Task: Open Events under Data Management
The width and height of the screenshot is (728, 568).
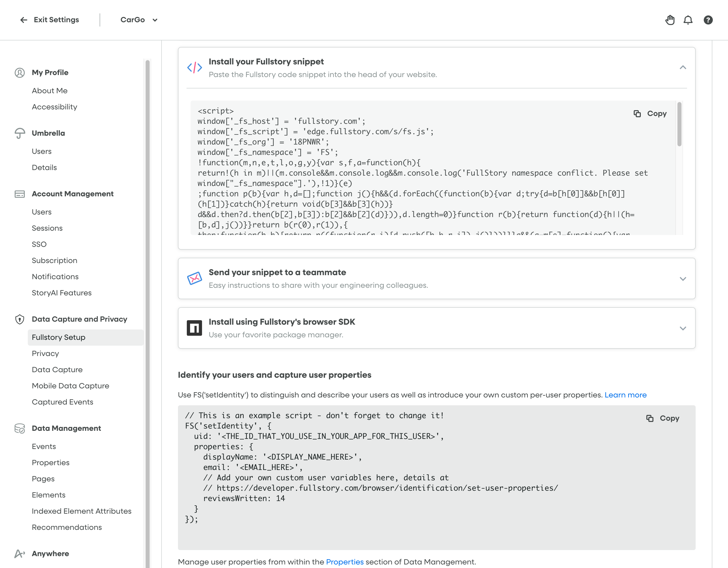Action: coord(44,446)
